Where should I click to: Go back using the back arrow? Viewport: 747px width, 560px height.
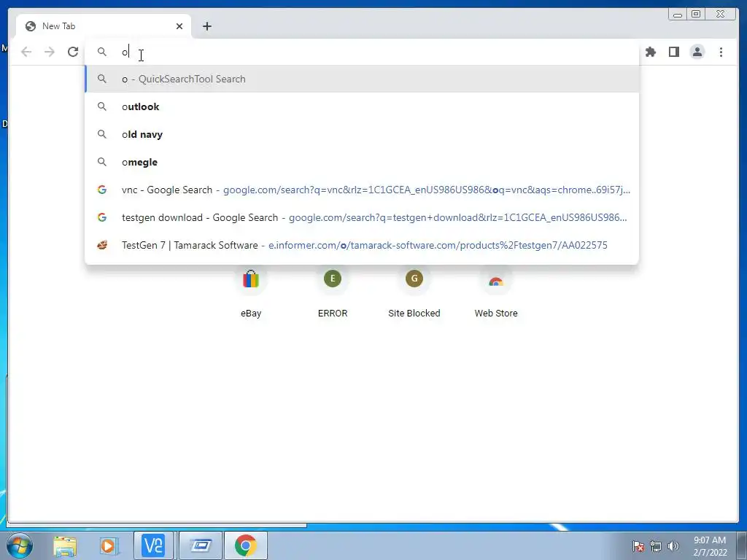coord(26,52)
